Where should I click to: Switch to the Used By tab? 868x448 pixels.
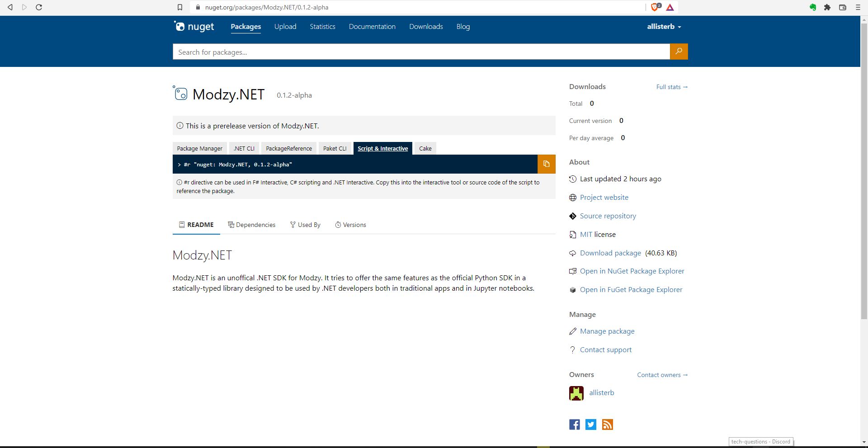(x=305, y=225)
